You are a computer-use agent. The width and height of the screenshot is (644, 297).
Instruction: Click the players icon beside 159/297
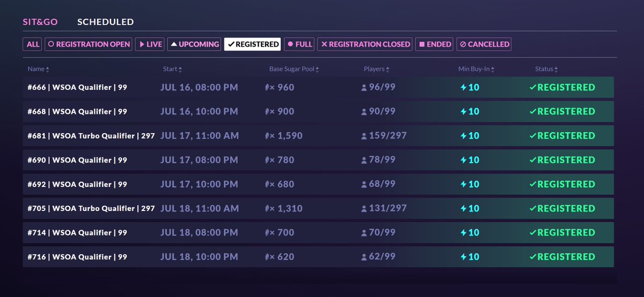[x=364, y=136]
